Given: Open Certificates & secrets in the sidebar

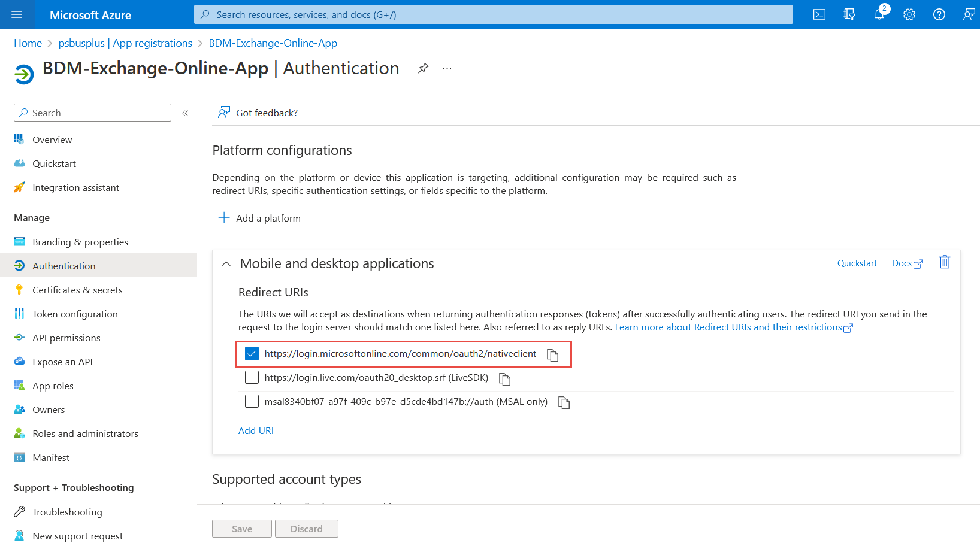Looking at the screenshot, I should 77,290.
